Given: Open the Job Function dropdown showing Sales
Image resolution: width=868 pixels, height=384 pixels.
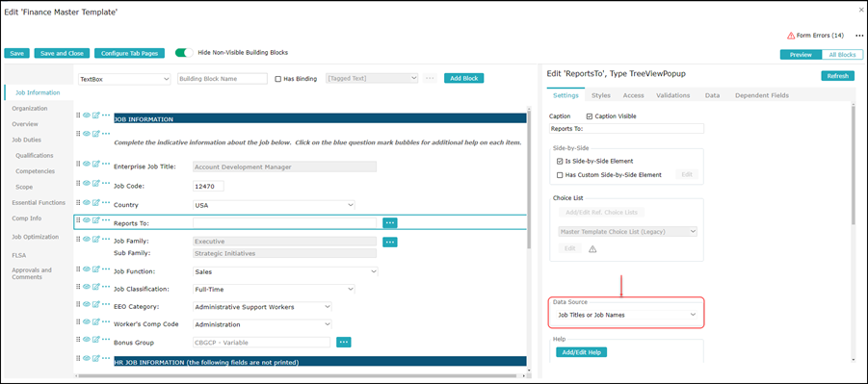Looking at the screenshot, I should [x=285, y=271].
